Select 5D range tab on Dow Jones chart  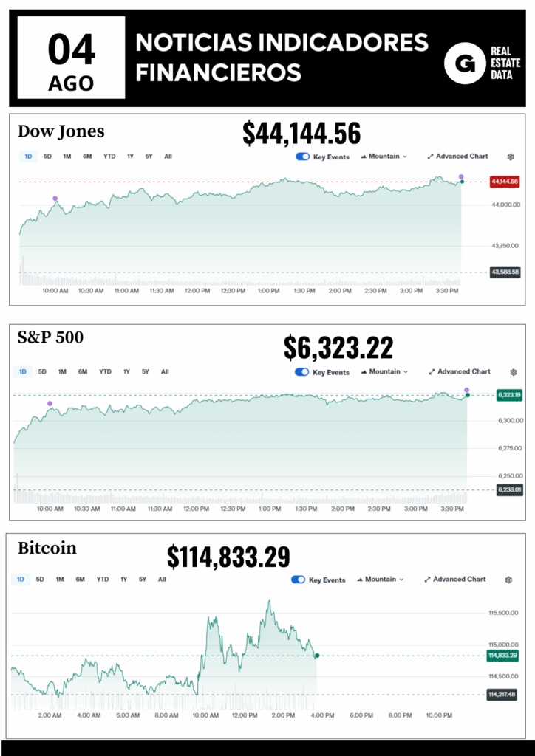(x=47, y=157)
